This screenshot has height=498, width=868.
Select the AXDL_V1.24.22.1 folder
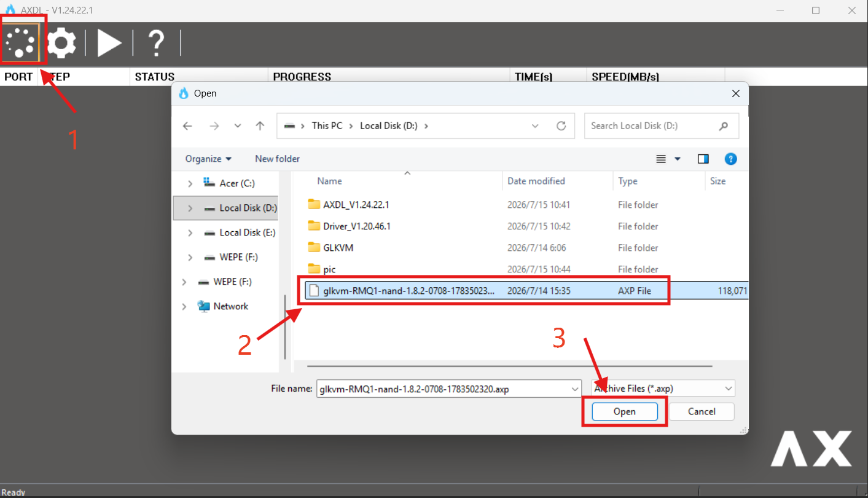click(x=356, y=205)
